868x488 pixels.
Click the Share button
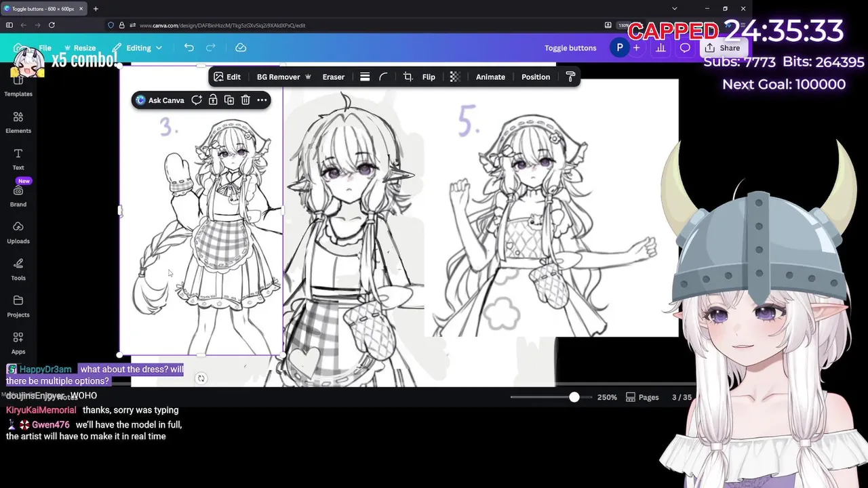coord(723,48)
